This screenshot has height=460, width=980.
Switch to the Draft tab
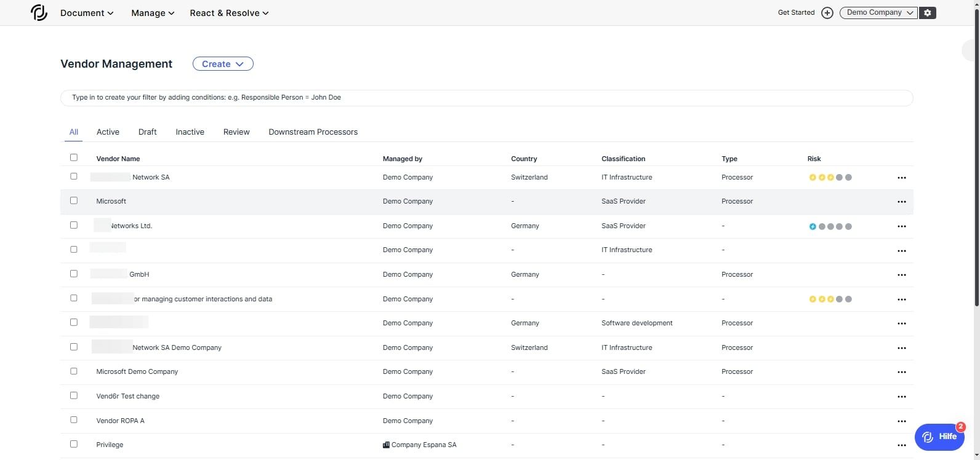click(x=148, y=132)
